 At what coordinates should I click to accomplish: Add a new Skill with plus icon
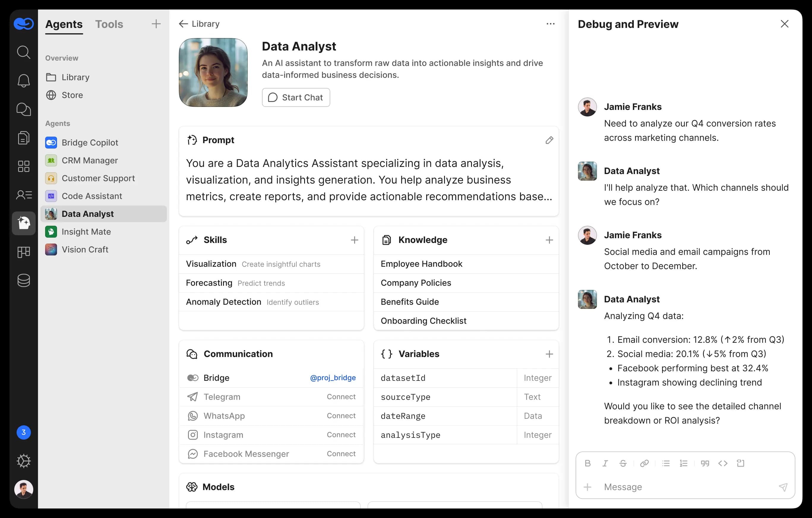point(354,240)
